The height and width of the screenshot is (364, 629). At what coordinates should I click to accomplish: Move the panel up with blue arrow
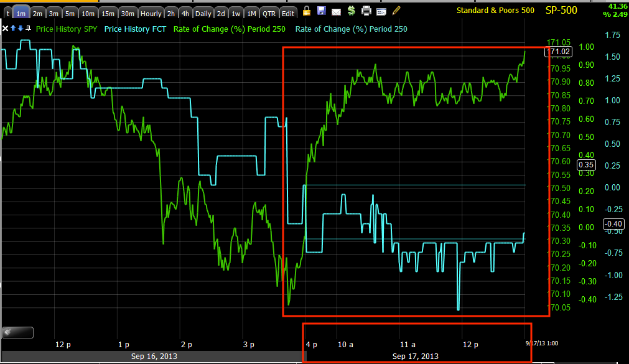[x=13, y=28]
